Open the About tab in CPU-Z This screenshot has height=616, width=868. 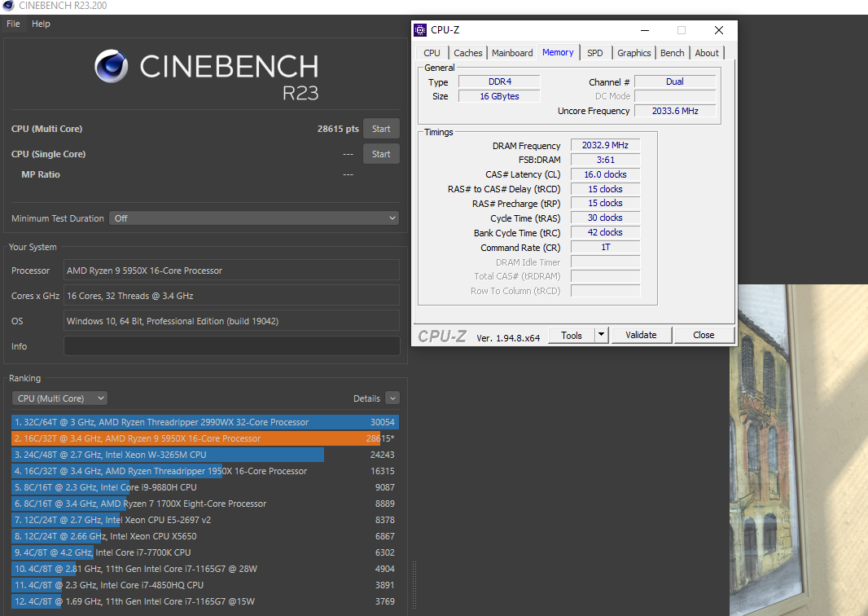point(707,53)
